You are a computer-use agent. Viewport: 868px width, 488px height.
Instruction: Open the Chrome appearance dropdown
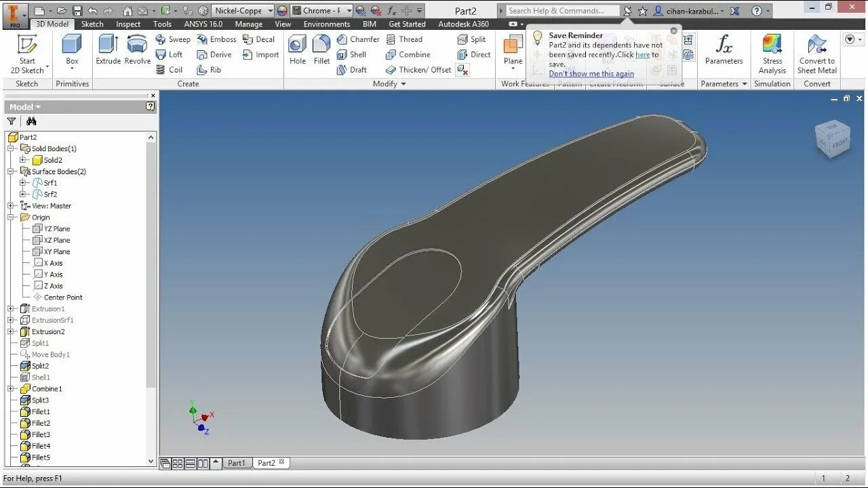[x=349, y=11]
